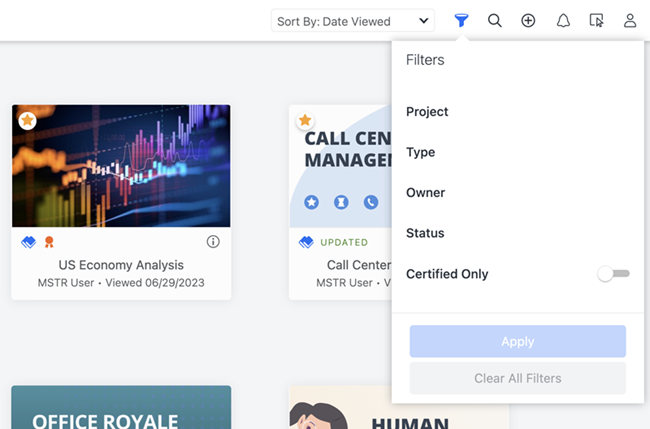Open the user account icon

(x=630, y=20)
